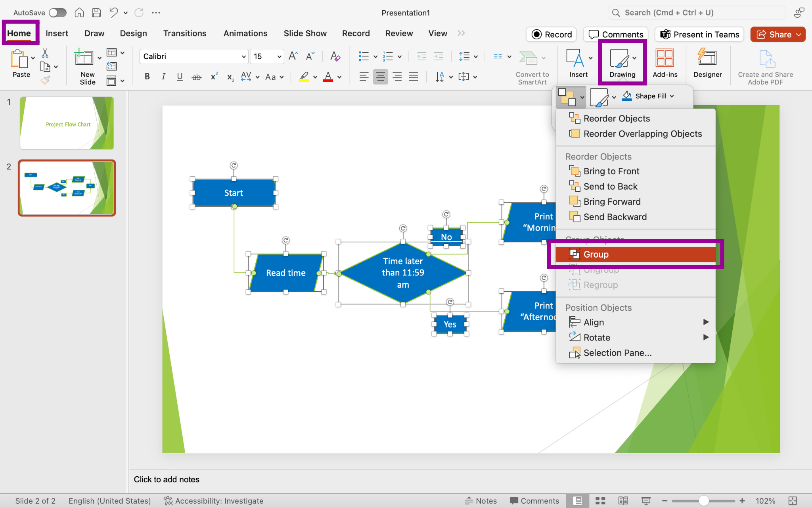Decrease list indent level icon
The width and height of the screenshot is (812, 508).
coord(422,56)
